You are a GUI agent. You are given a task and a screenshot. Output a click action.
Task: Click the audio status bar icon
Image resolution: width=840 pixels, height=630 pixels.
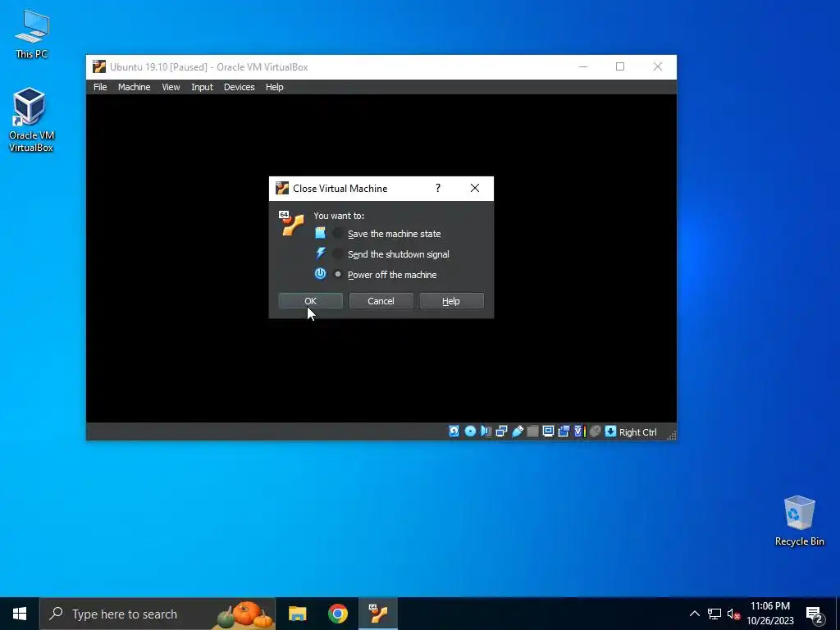[486, 431]
